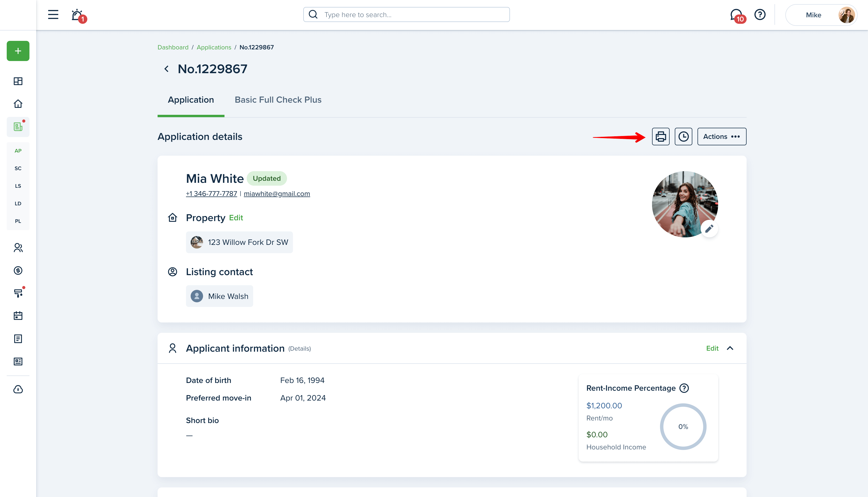This screenshot has height=497, width=868.
Task: Open the listings newspaper icon in sidebar
Action: pyautogui.click(x=18, y=127)
